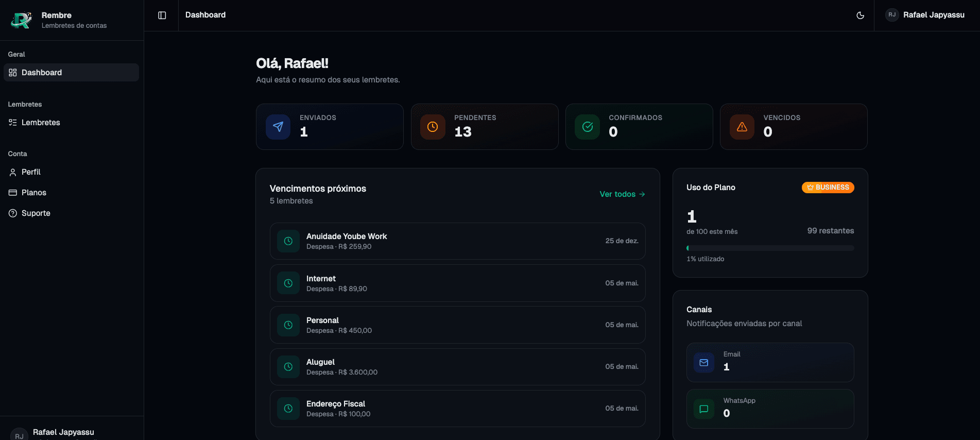Select Dashboard in the sidebar
The width and height of the screenshot is (980, 440).
[71, 73]
